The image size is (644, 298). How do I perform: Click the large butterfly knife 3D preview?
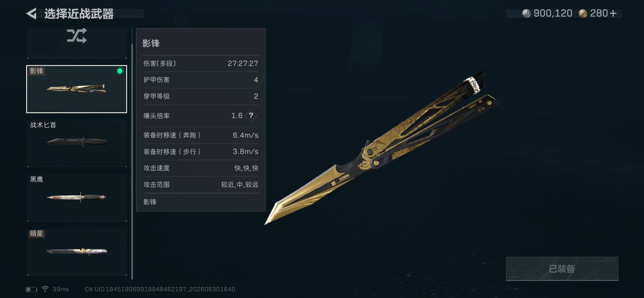pyautogui.click(x=383, y=148)
